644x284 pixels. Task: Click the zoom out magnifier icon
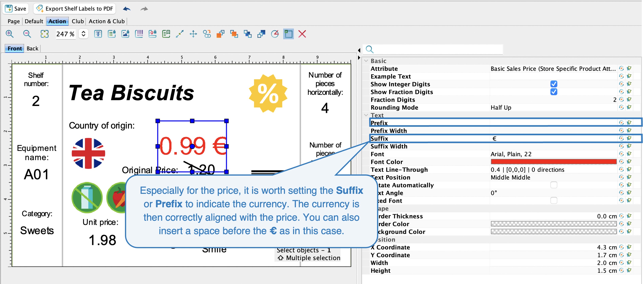(x=27, y=34)
